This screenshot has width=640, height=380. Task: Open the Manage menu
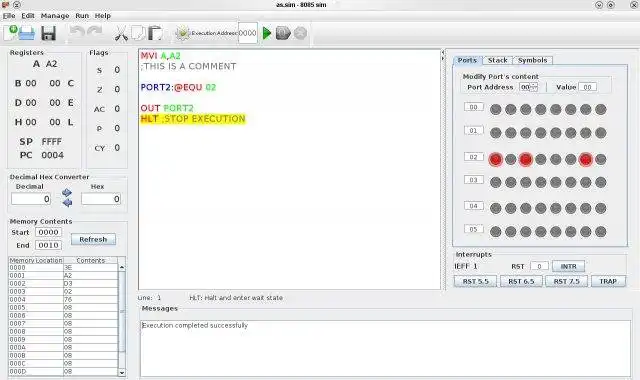55,16
